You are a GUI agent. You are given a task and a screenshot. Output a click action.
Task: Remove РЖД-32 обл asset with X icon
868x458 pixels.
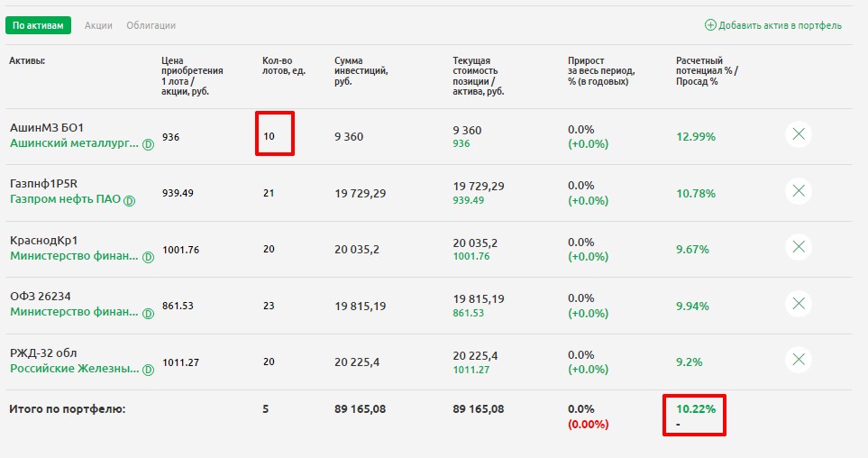point(798,360)
